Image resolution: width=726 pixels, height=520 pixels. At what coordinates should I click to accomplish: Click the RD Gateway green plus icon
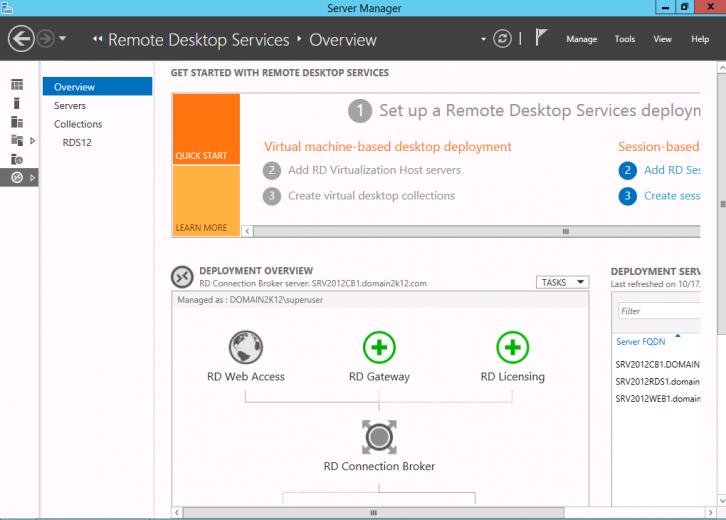(379, 347)
